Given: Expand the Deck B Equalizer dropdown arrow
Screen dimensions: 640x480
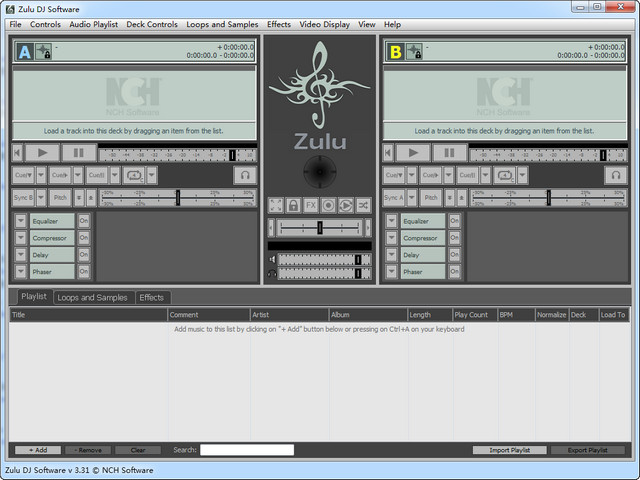Looking at the screenshot, I should (x=391, y=221).
